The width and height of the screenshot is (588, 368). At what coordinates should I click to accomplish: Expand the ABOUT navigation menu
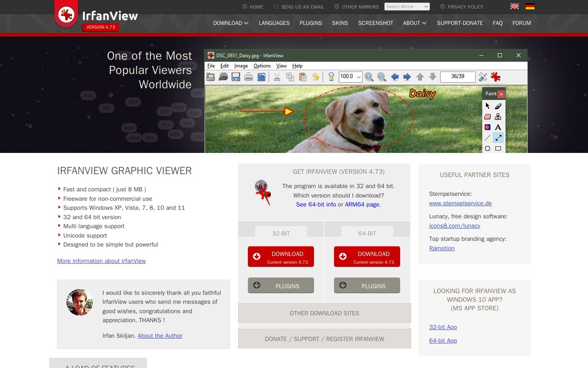[x=415, y=23]
